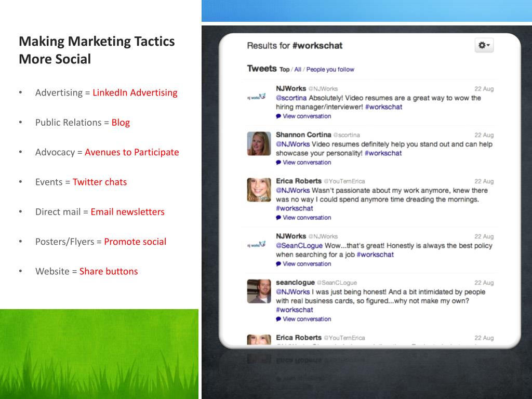Click Twitter chats red text
The width and height of the screenshot is (532, 399).
pyautogui.click(x=99, y=182)
